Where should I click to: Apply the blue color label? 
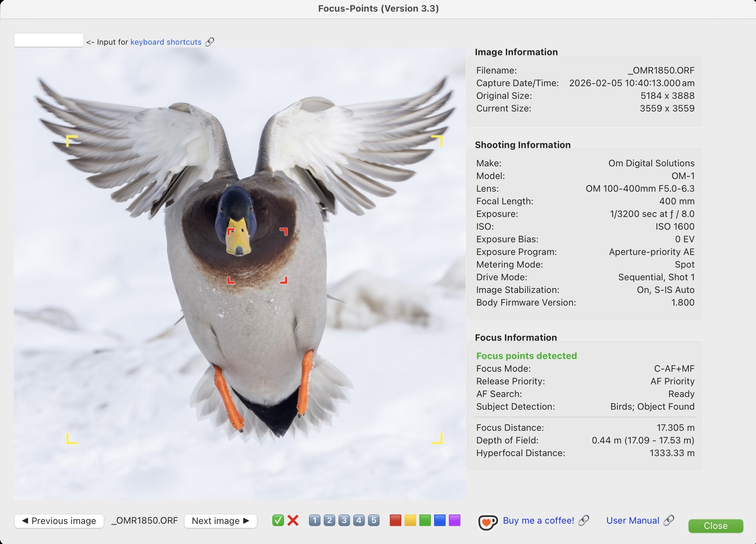(x=440, y=520)
